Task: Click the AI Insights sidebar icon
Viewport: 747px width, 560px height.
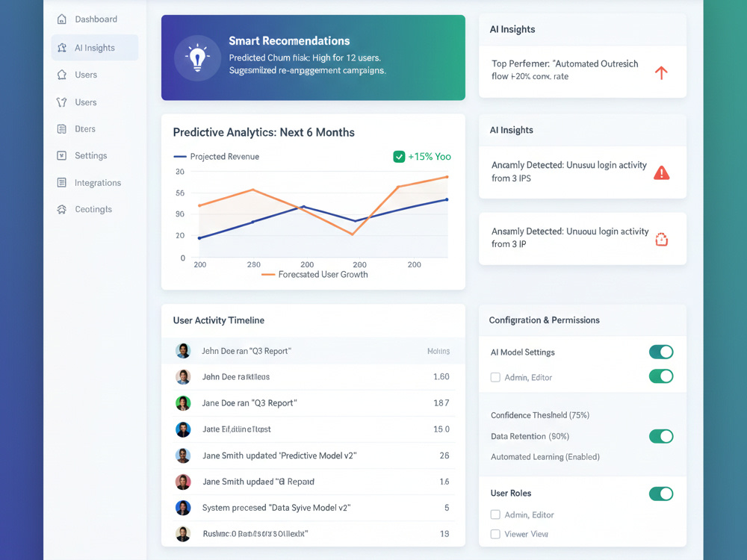Action: tap(61, 48)
